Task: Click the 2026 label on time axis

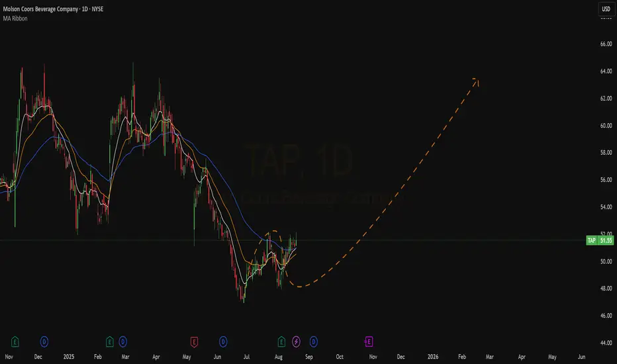Action: click(x=433, y=357)
